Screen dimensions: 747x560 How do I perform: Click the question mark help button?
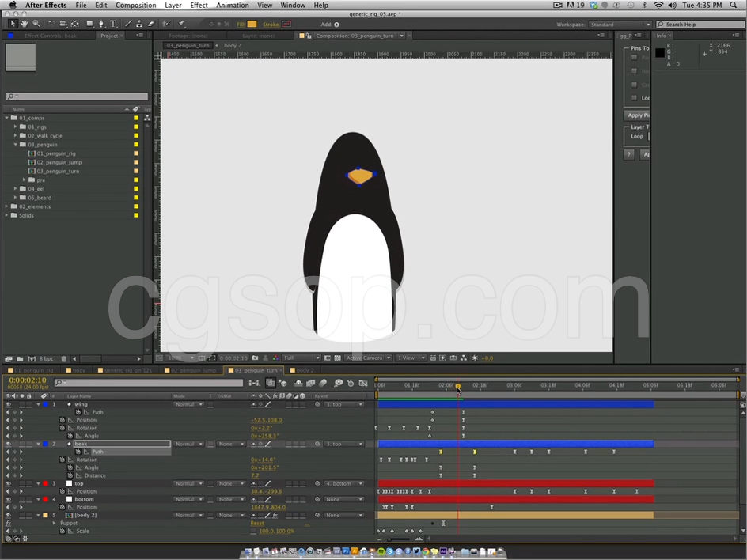tap(629, 154)
